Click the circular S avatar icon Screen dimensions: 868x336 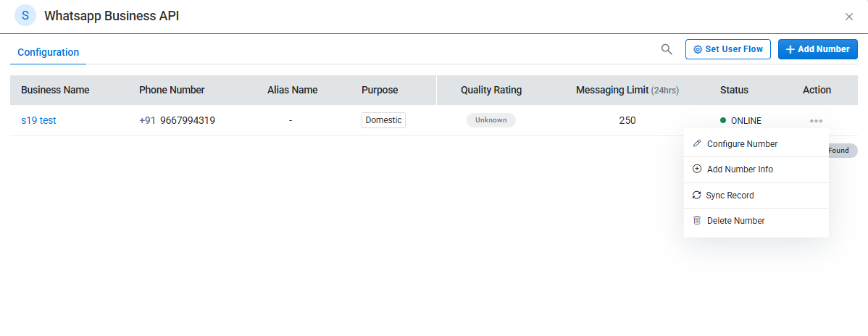[x=25, y=15]
